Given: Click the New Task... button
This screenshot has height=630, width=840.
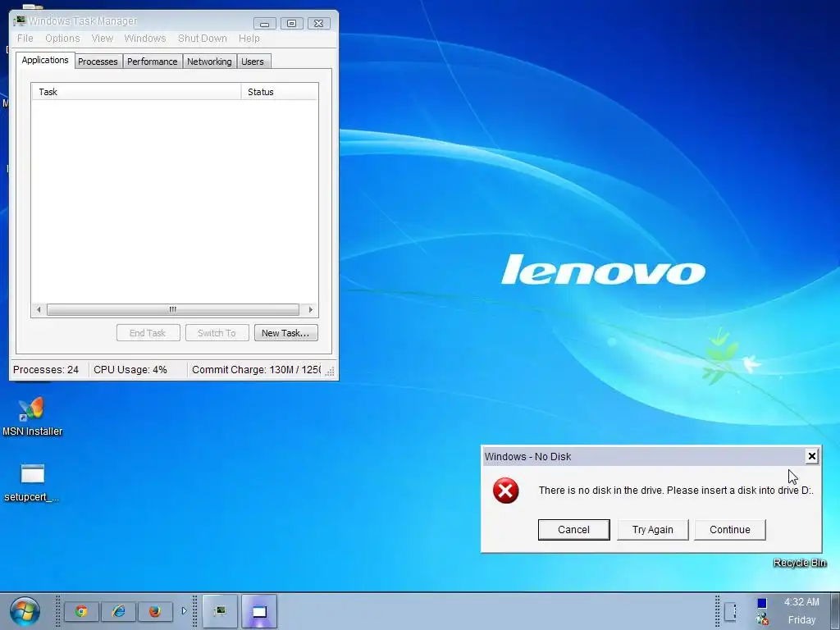Looking at the screenshot, I should pos(285,333).
